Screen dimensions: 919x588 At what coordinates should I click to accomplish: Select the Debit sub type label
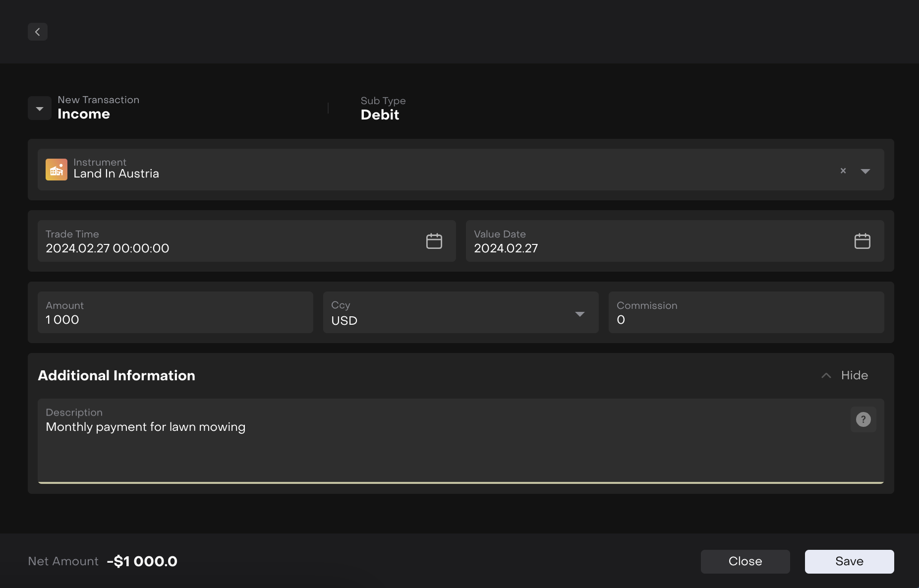[380, 115]
